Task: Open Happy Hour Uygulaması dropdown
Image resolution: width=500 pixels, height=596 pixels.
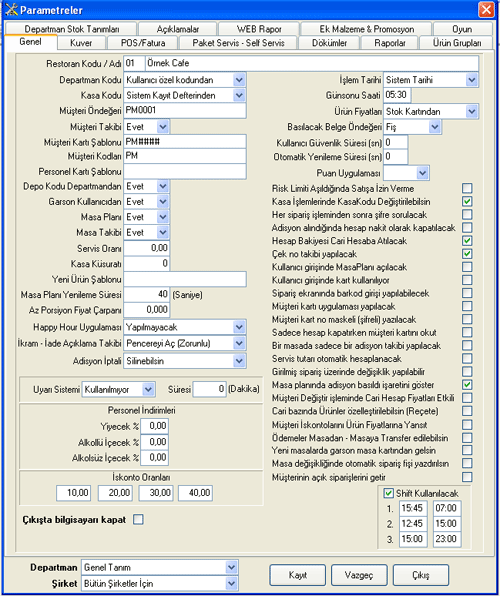Action: click(239, 327)
